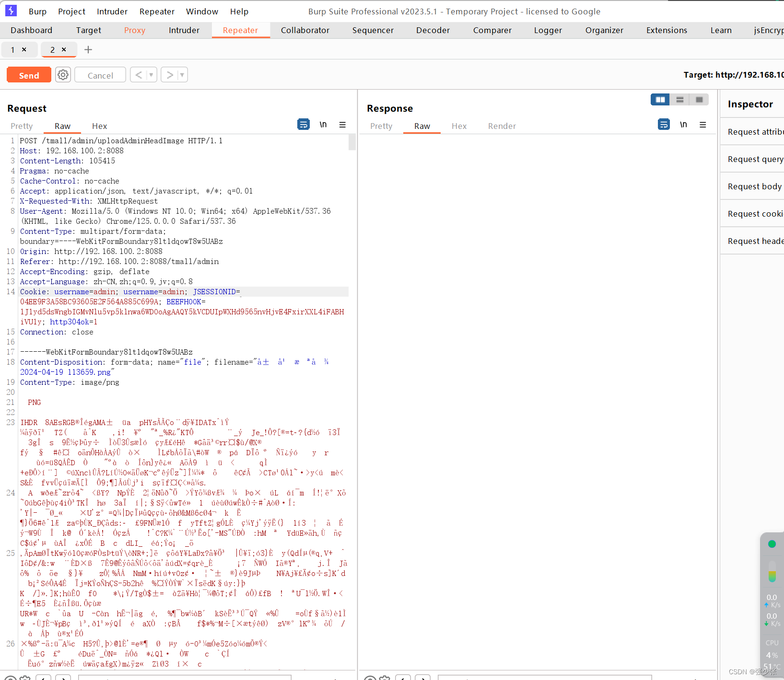The width and height of the screenshot is (784, 680).
Task: Toggle word wrap in Request editor
Action: pos(304,125)
